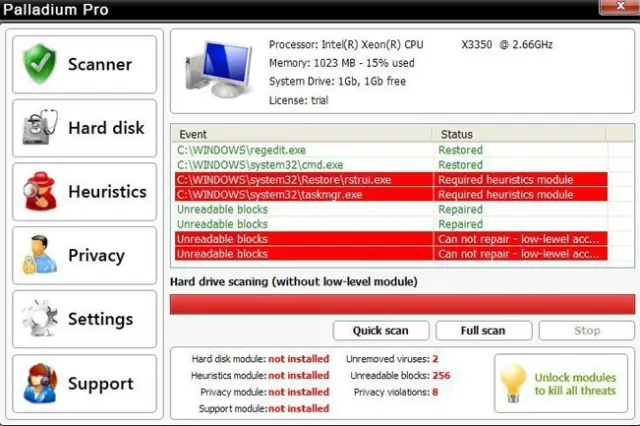Select the Heuristics detective icon
The image size is (640, 426).
click(40, 191)
